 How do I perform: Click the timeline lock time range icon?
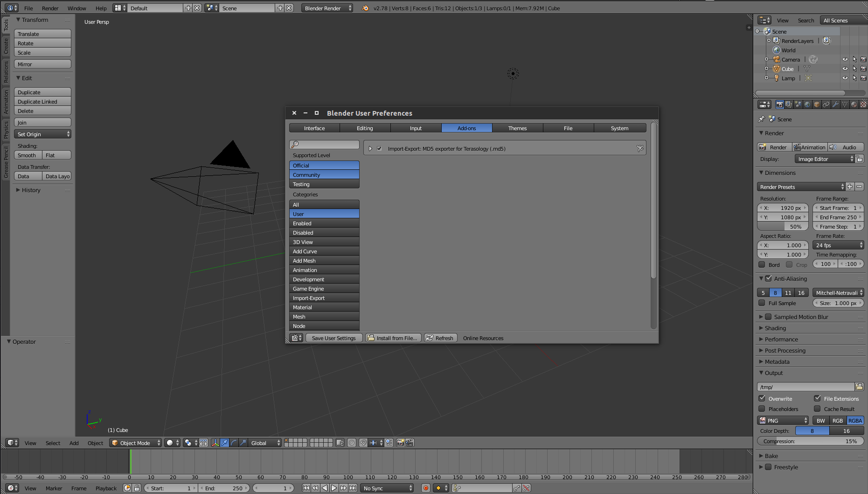pos(137,488)
